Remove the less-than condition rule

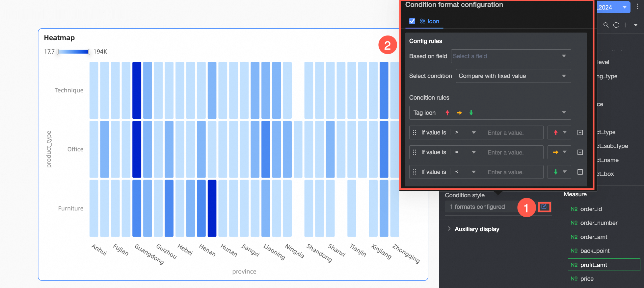coord(580,172)
